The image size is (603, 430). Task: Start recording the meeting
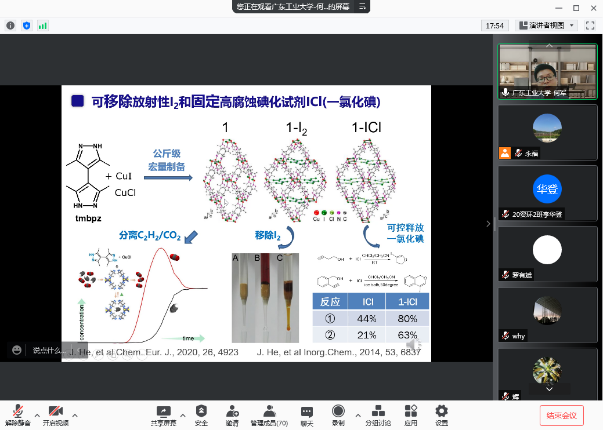click(337, 413)
